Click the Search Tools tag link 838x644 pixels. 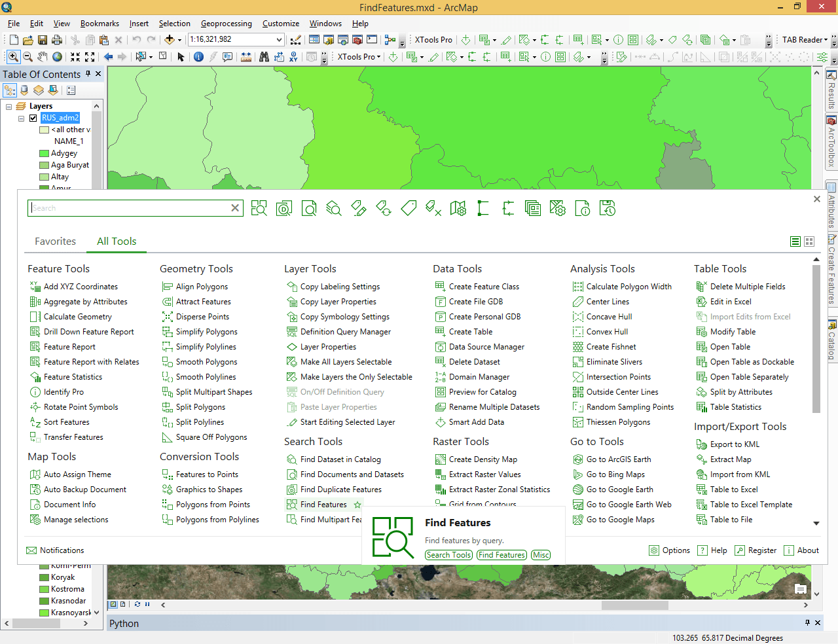[x=448, y=555]
